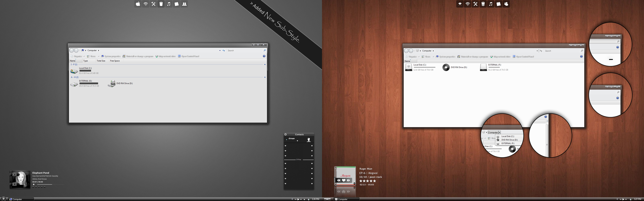This screenshot has width=644, height=201.
Task: Open the dimage status dropdown in Contacts
Action: pyautogui.click(x=297, y=141)
